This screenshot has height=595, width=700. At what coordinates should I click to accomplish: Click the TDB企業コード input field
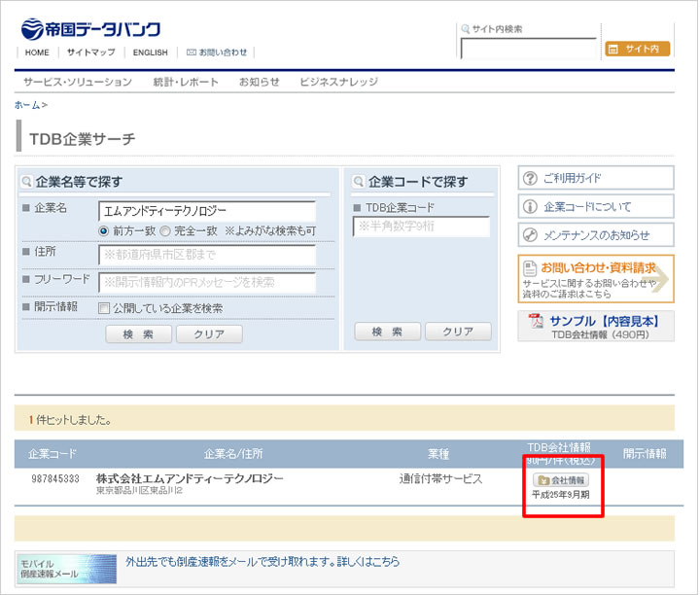[x=421, y=227]
